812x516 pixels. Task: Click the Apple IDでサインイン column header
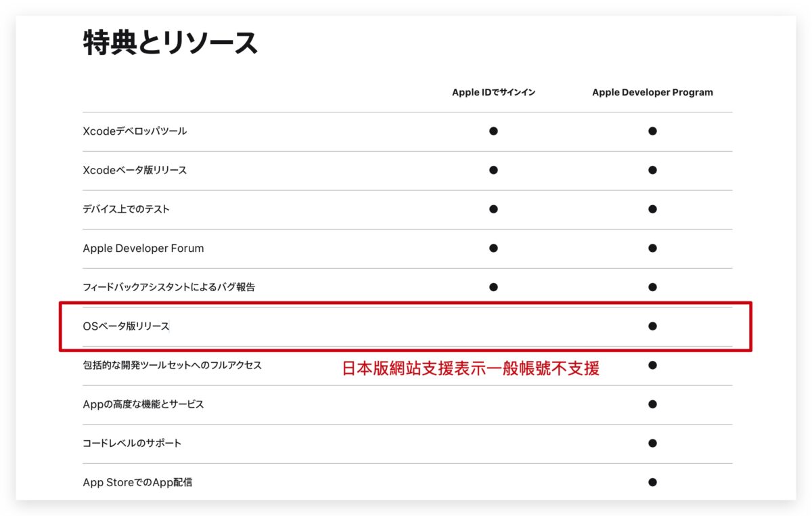493,92
